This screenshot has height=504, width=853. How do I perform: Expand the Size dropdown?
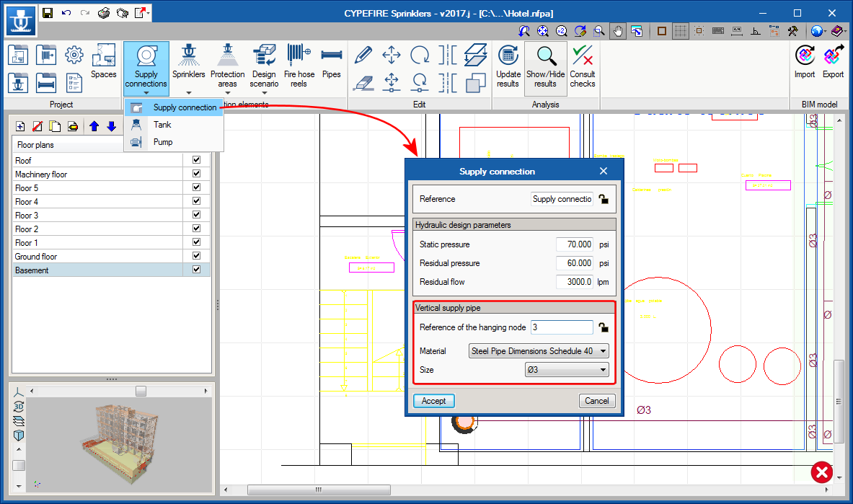tap(567, 370)
